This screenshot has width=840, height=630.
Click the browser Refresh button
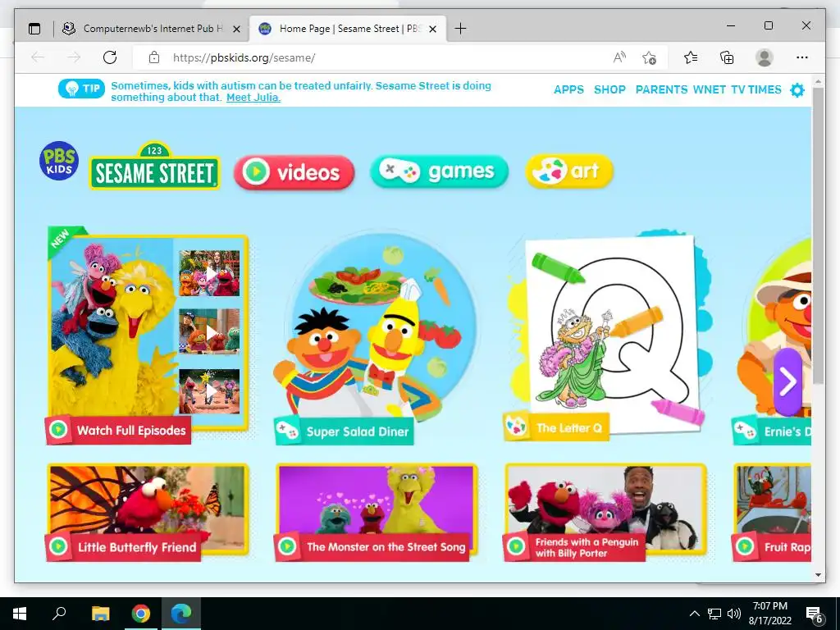(110, 57)
